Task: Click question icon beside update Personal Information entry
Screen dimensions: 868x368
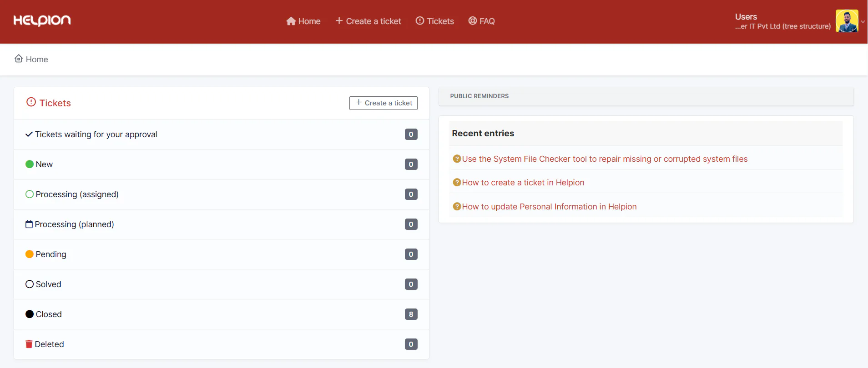Action: pos(457,206)
